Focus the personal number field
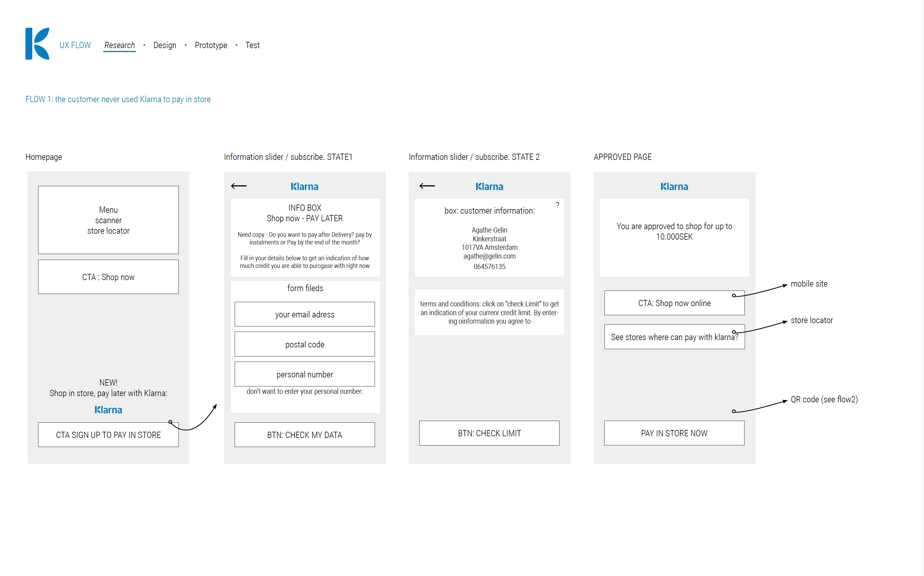924x576 pixels. click(x=305, y=374)
